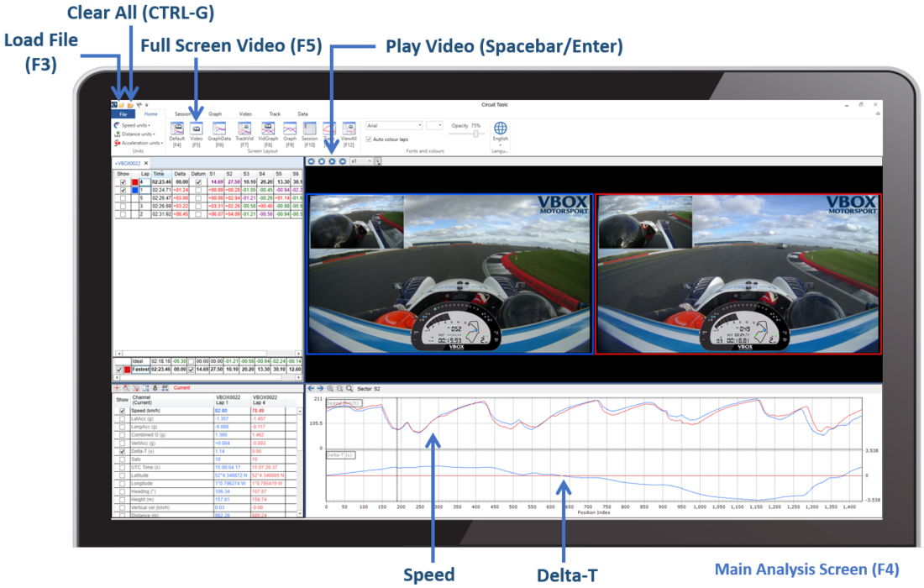Image resolution: width=924 pixels, height=588 pixels.
Task: Select the GraphData [F6] layout
Action: point(219,134)
